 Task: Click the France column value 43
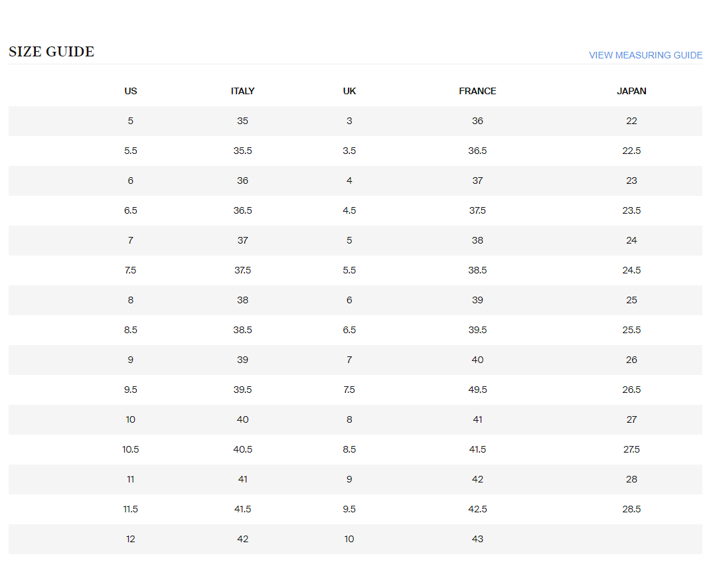477,539
